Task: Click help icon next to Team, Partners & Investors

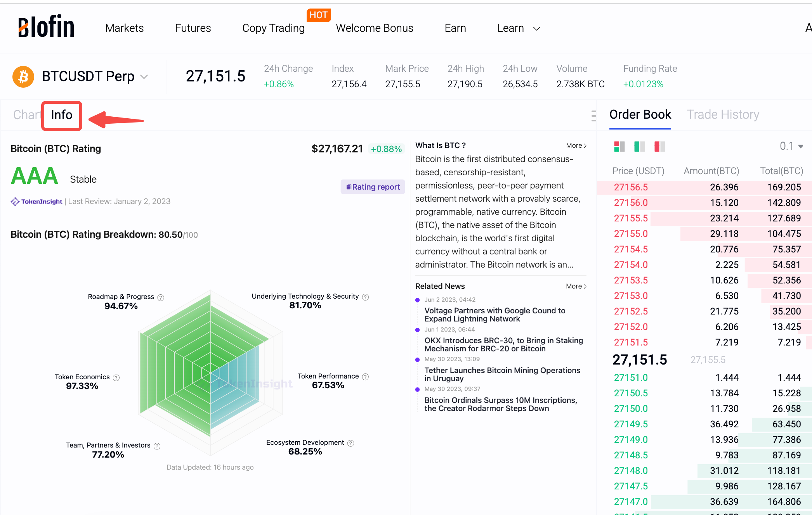Action: pyautogui.click(x=157, y=446)
